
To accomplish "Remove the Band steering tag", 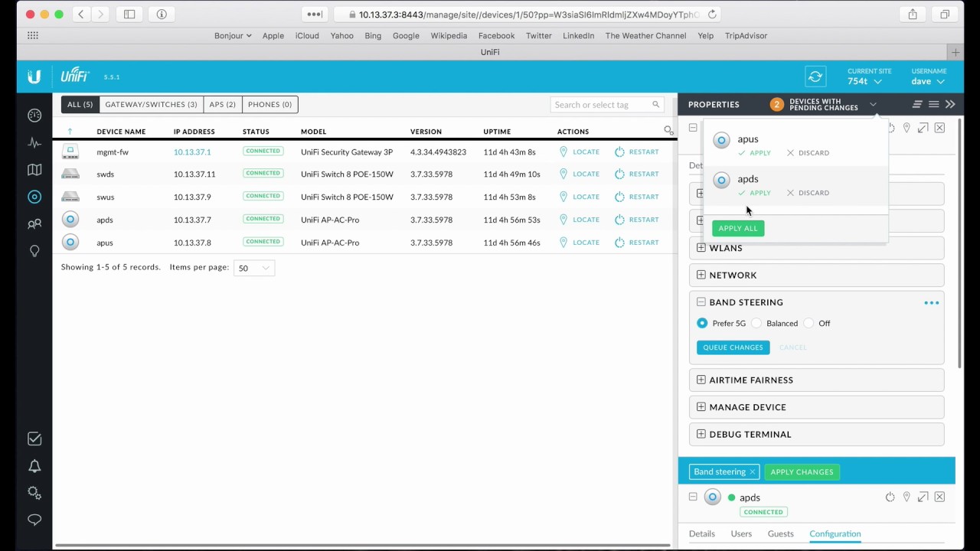I will click(753, 472).
